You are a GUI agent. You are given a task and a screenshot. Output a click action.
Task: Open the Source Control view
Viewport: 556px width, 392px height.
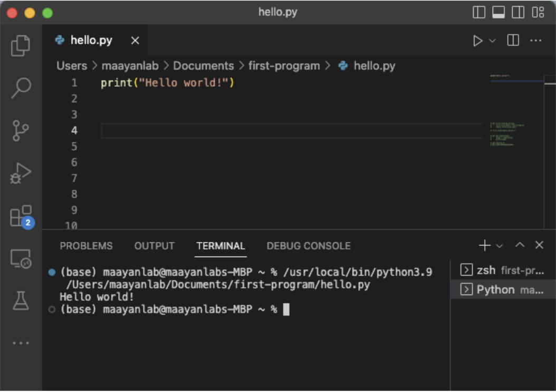coord(21,131)
